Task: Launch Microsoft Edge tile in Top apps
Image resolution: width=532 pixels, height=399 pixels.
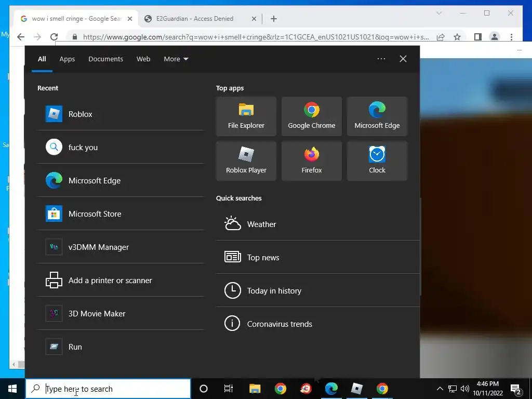Action: (377, 116)
